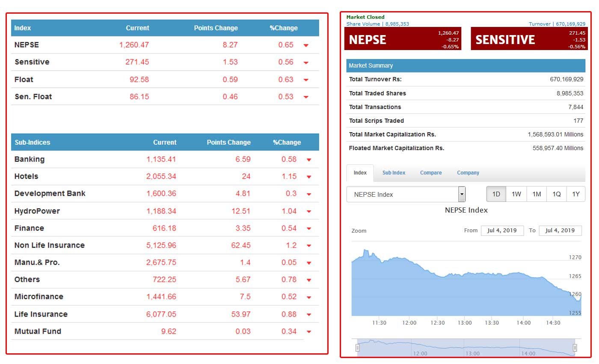Select the 1W chart range
This screenshot has height=364, width=599.
[516, 194]
